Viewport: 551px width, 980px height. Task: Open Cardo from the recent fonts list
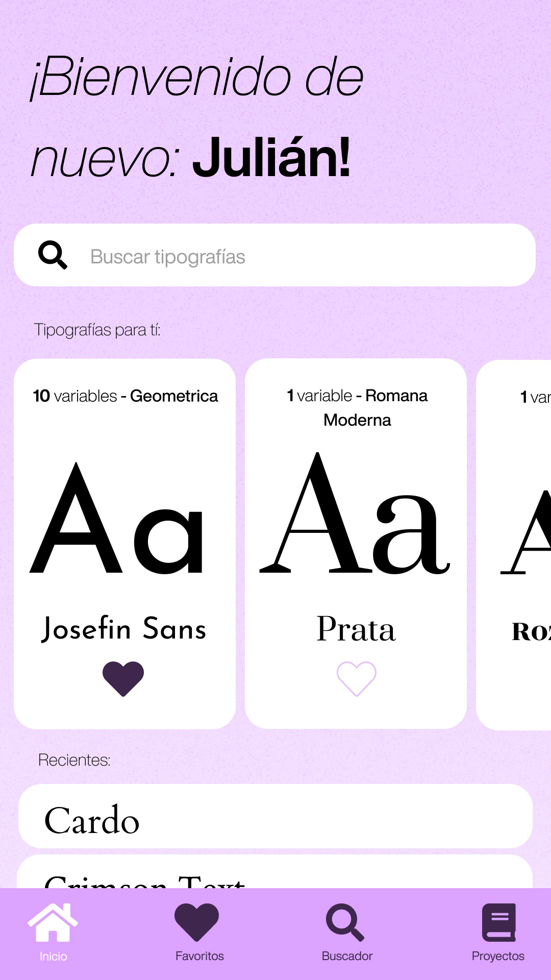point(275,817)
